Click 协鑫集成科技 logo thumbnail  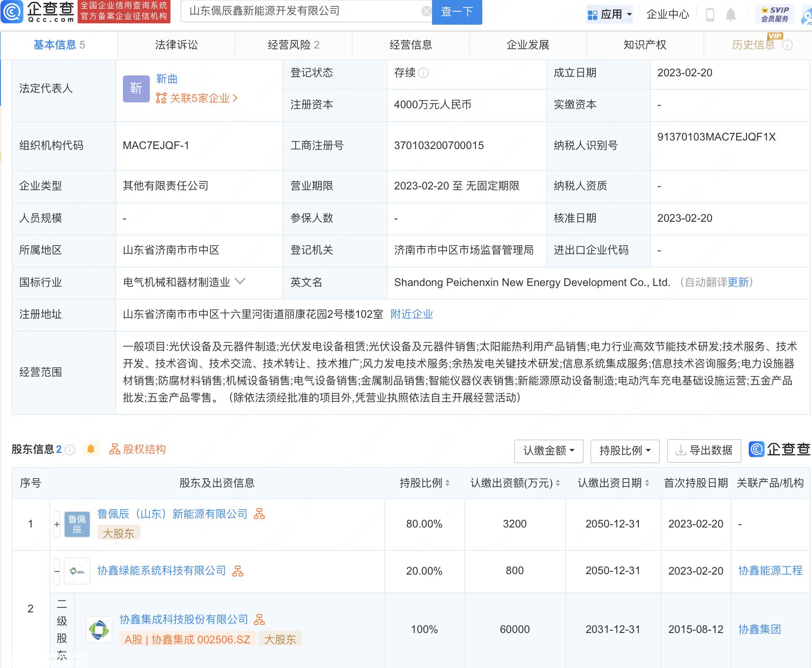[x=99, y=629]
